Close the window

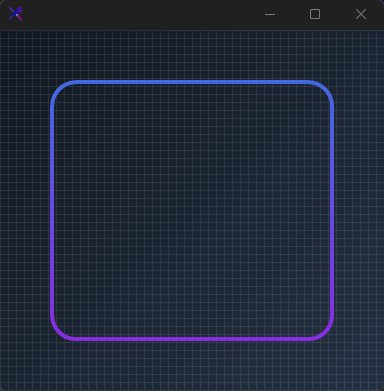(x=361, y=14)
